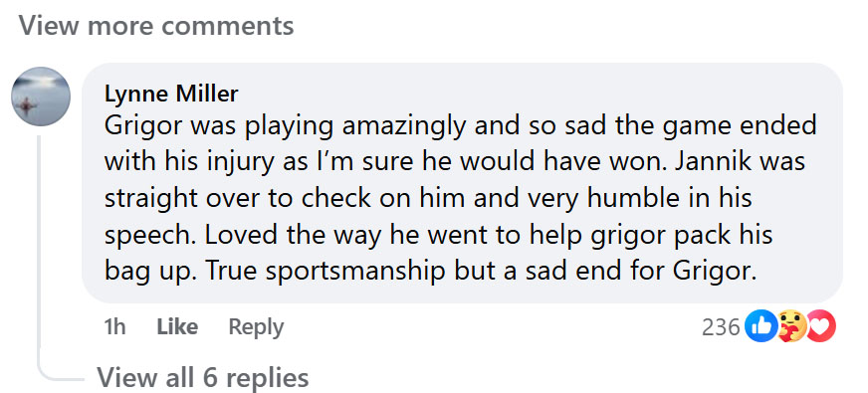Like Lynne Miller's comment

(x=177, y=326)
